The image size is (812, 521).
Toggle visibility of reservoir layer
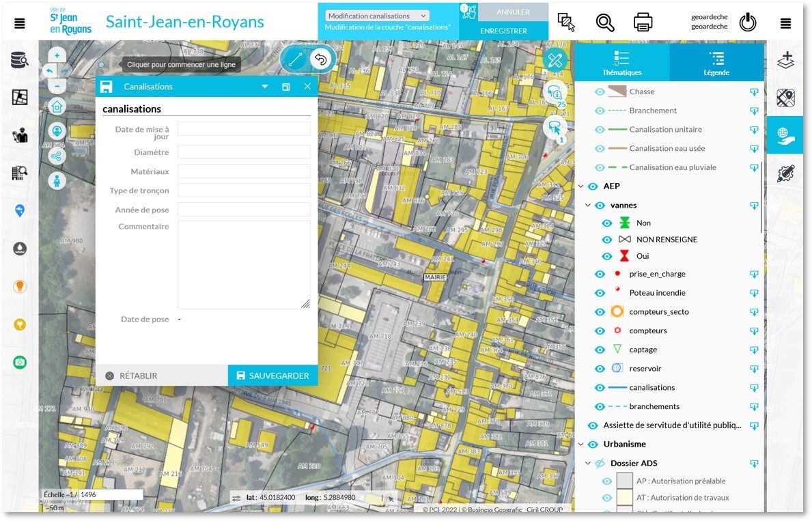click(x=600, y=369)
